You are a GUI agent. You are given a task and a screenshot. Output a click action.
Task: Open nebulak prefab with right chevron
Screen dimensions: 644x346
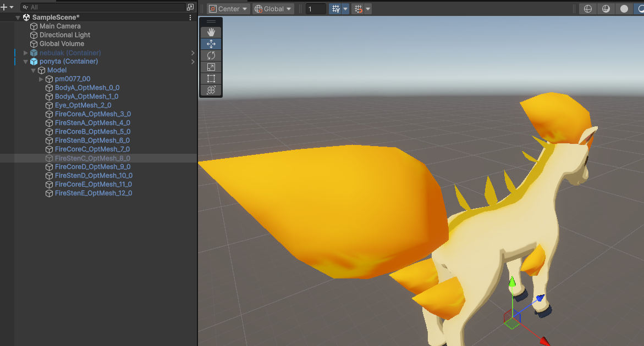[192, 53]
